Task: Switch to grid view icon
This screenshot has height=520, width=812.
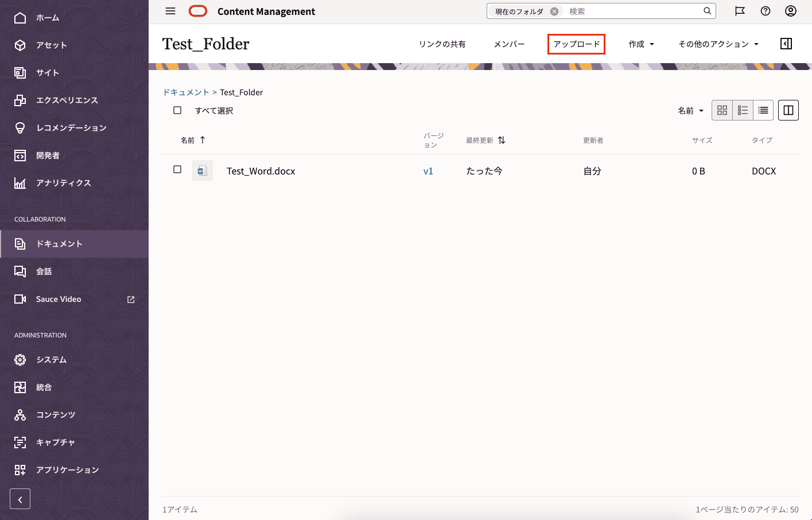Action: (x=722, y=110)
